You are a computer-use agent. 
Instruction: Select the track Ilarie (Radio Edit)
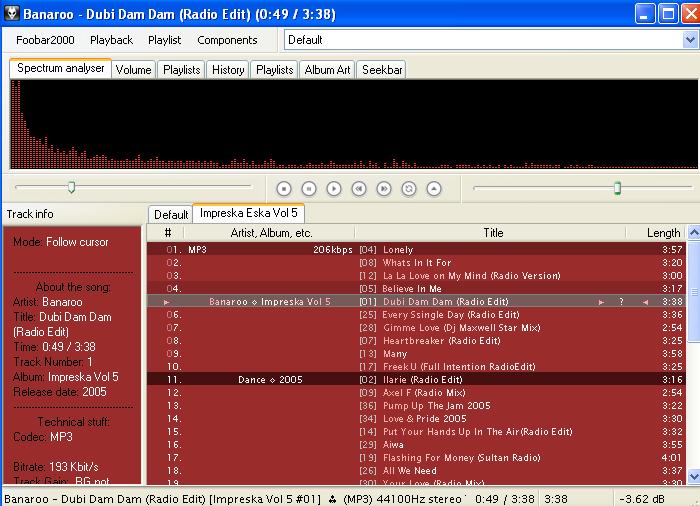pyautogui.click(x=416, y=379)
